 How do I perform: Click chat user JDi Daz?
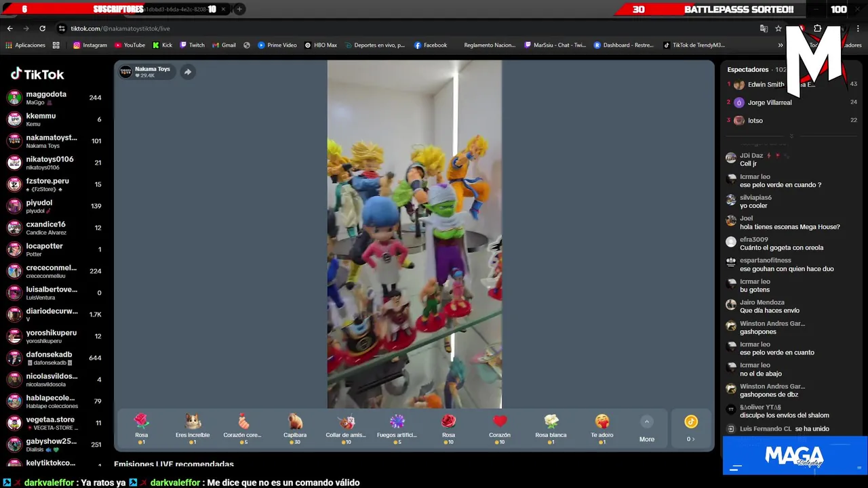point(751,156)
